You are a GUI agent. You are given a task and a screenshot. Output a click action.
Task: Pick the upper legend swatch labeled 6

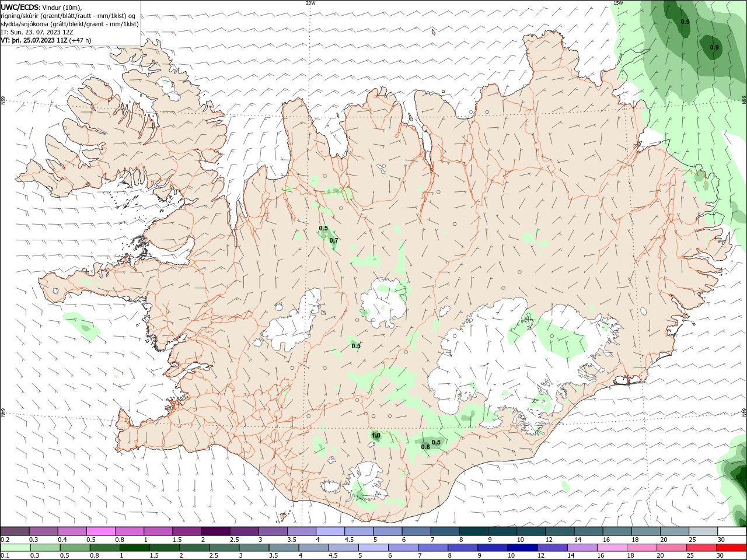click(x=417, y=531)
